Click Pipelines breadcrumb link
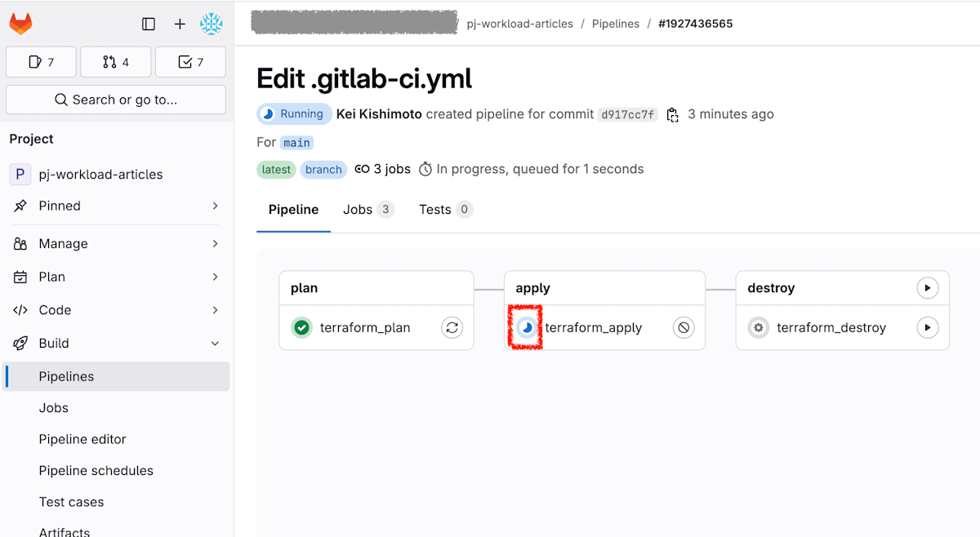This screenshot has width=980, height=537. tap(616, 24)
